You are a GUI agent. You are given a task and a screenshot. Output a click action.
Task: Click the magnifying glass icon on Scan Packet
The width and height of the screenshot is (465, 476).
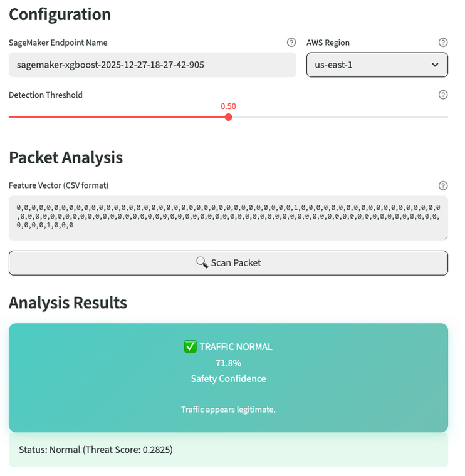(202, 262)
